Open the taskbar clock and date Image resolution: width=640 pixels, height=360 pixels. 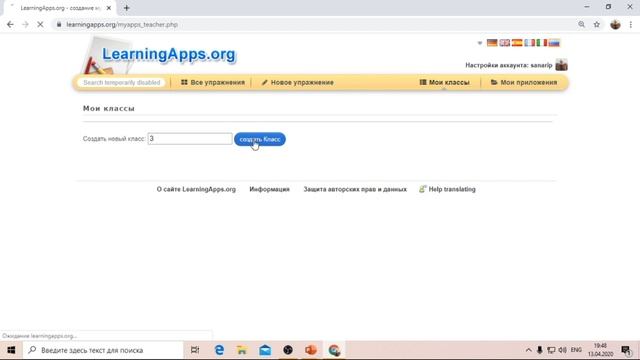pos(600,350)
